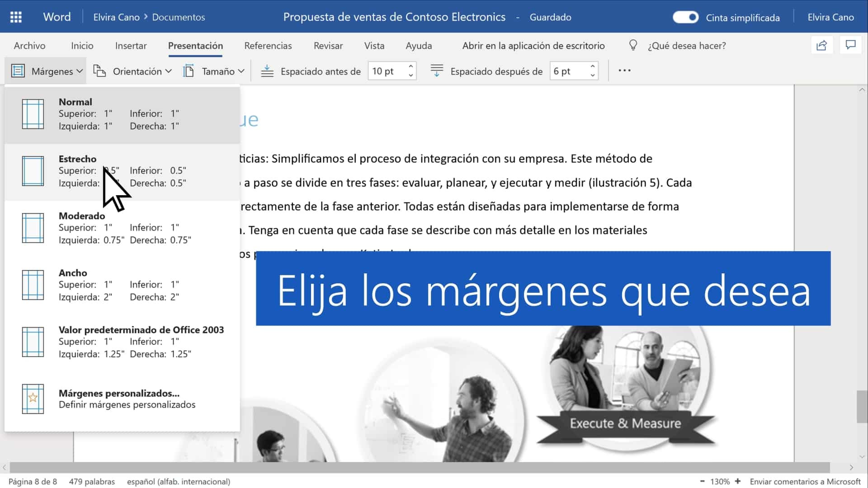Decrease Espaciado después de value
868x488 pixels.
point(592,75)
